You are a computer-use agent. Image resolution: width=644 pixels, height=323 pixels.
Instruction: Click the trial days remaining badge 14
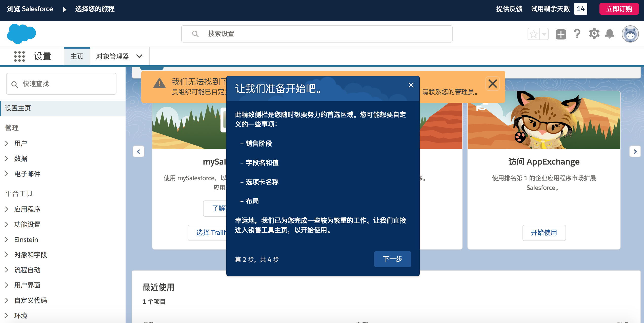tap(580, 9)
